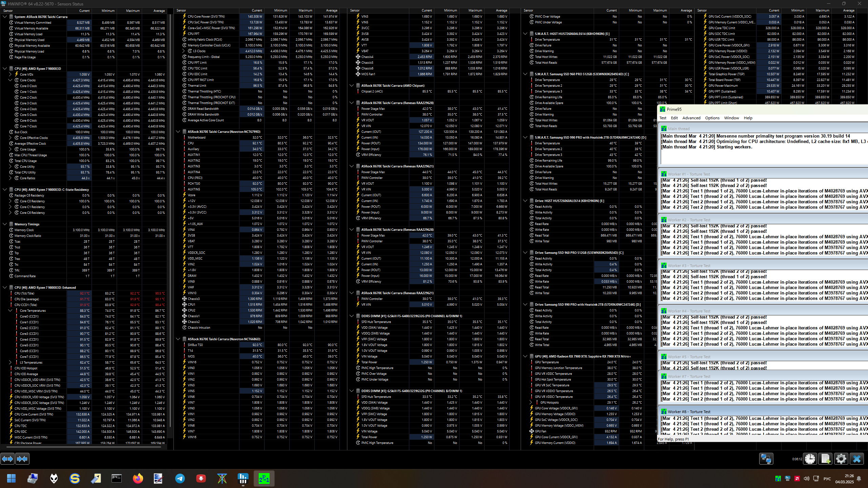Click the Prime95 taskbar icon
Viewport: 868px width, 488px height.
[264, 479]
